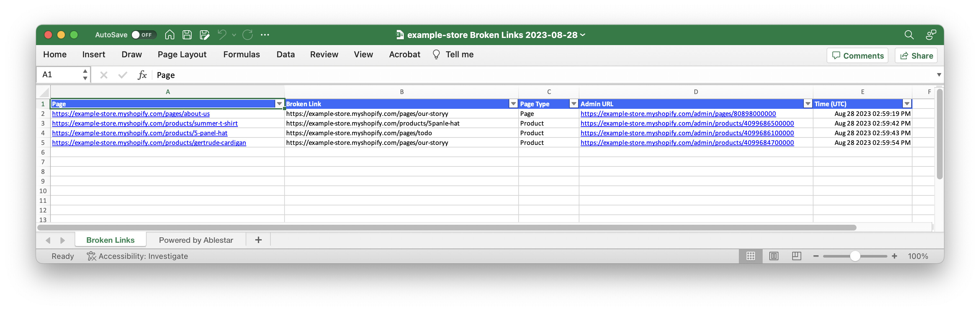Open the products/5-panel-hat link

point(140,133)
